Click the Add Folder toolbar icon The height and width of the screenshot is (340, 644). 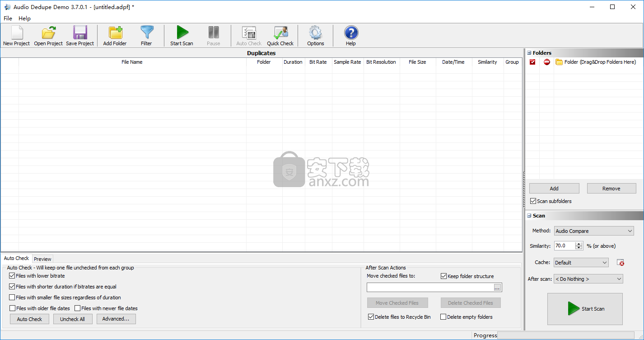115,36
